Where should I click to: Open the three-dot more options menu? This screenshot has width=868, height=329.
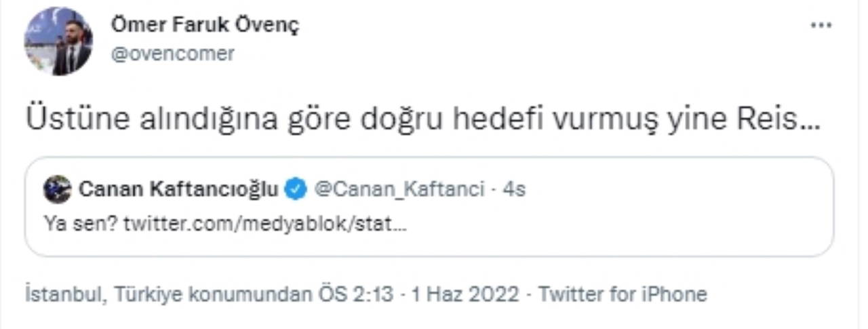pyautogui.click(x=821, y=25)
